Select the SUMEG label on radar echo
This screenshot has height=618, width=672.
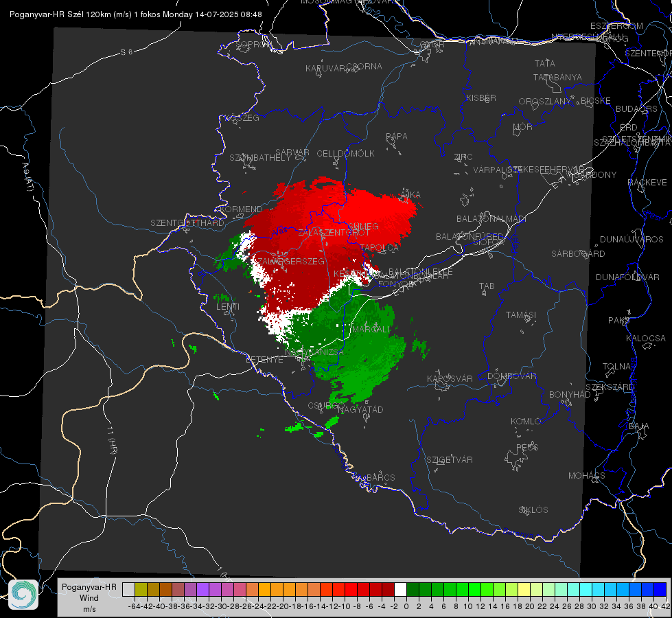point(363,226)
